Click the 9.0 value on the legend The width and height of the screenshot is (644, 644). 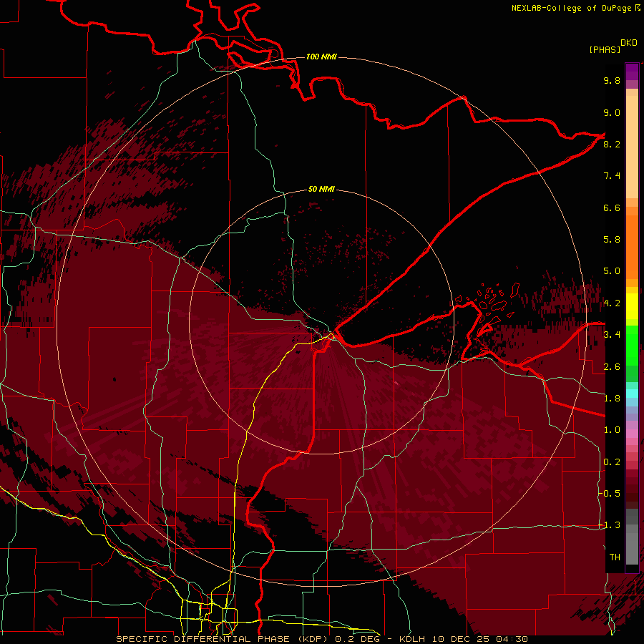tap(612, 112)
